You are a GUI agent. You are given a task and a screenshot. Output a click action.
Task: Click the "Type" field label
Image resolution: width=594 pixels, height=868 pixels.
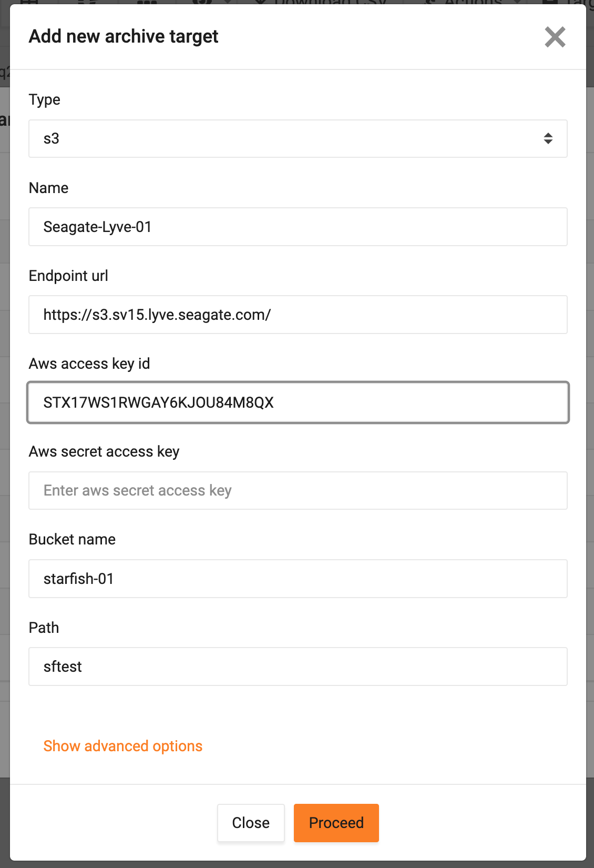click(x=45, y=100)
